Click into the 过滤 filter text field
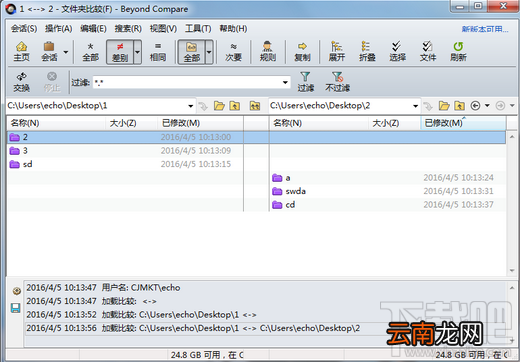 coord(187,82)
